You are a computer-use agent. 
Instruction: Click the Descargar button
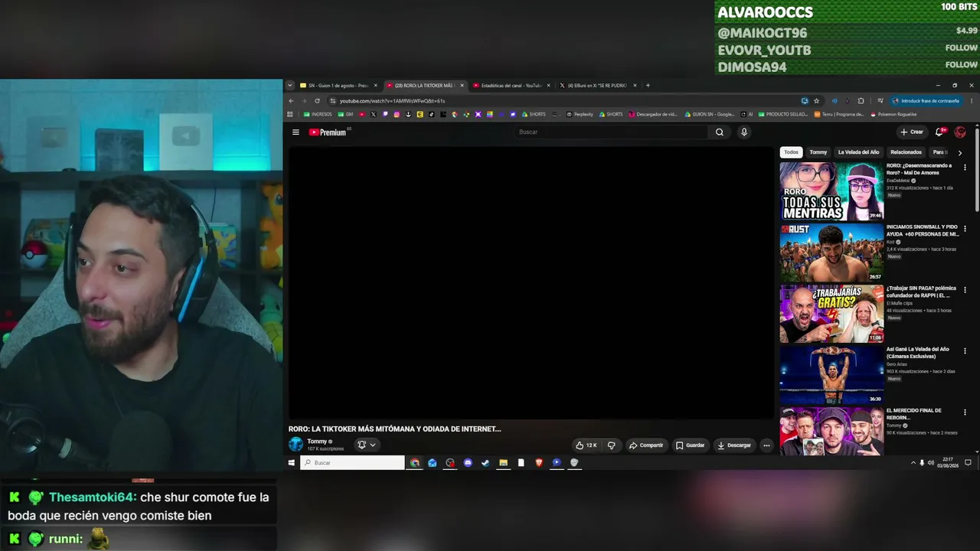click(x=734, y=445)
